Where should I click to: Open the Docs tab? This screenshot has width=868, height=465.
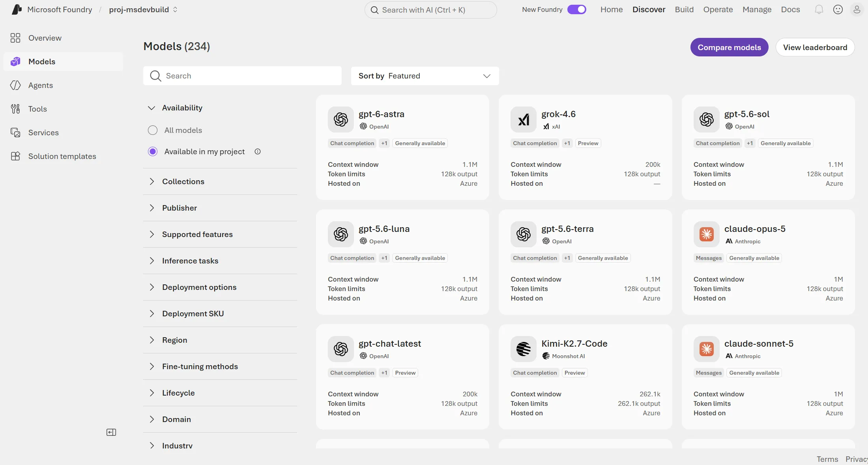point(790,9)
